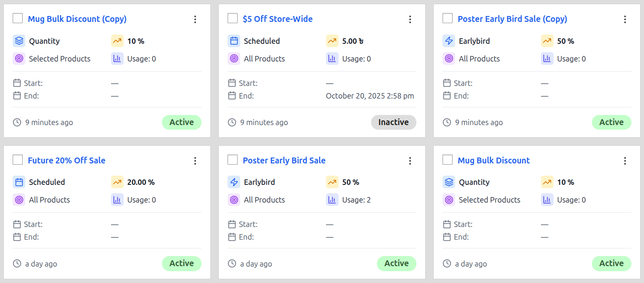Select the $5 Off Store-Wide checkbox
644x283 pixels.
coord(232,18)
